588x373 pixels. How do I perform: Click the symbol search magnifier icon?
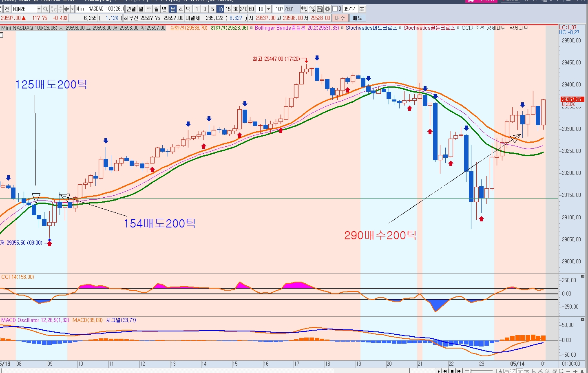pos(46,9)
